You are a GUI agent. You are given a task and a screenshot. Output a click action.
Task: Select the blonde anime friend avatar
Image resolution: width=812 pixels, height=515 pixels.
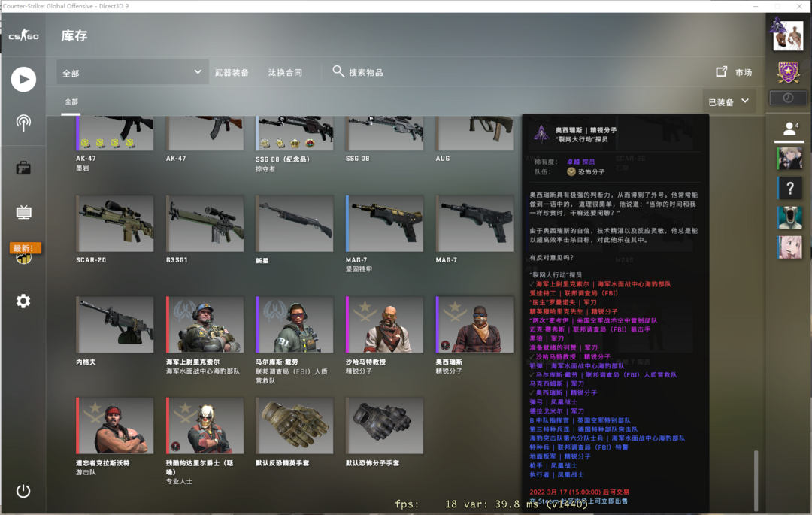tap(789, 159)
